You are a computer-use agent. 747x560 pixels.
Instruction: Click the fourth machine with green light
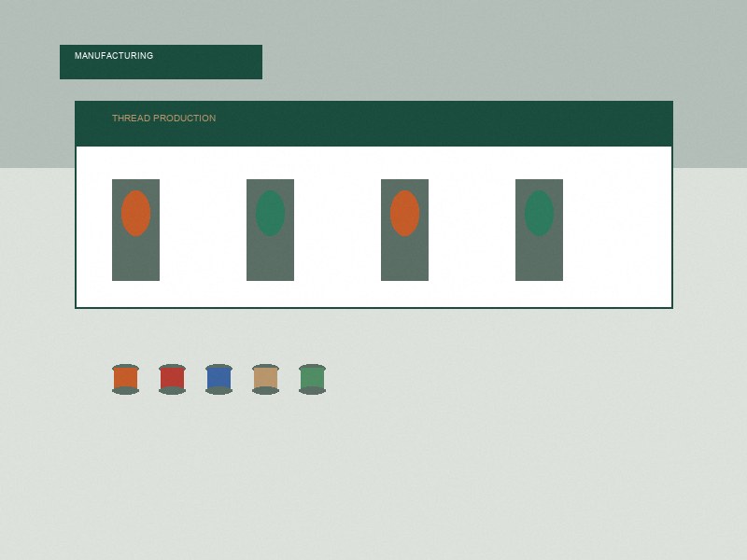click(x=539, y=230)
